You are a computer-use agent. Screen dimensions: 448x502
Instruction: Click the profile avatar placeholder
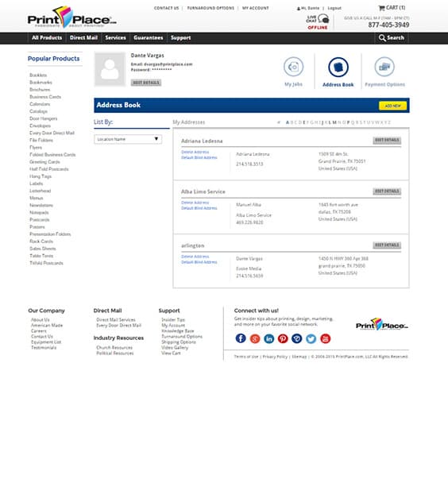point(110,69)
